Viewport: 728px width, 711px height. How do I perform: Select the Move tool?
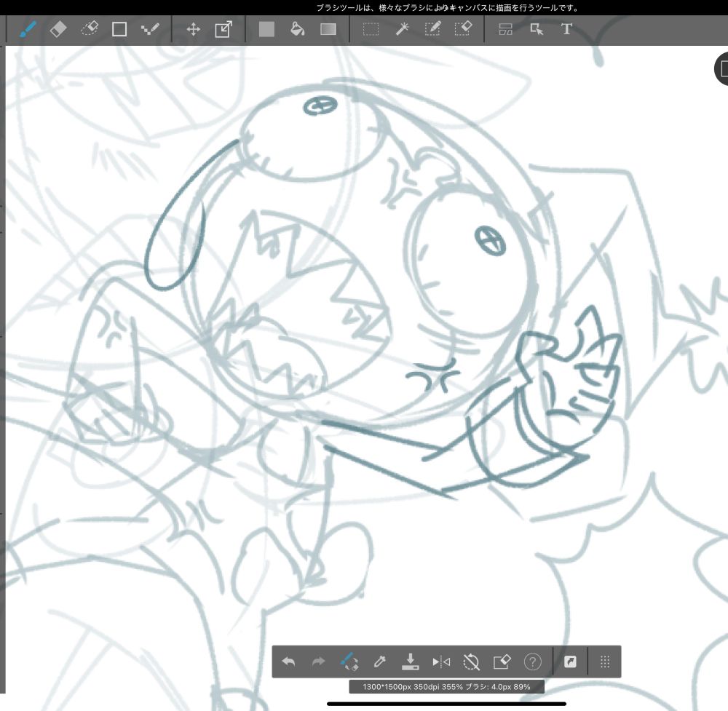pyautogui.click(x=193, y=29)
